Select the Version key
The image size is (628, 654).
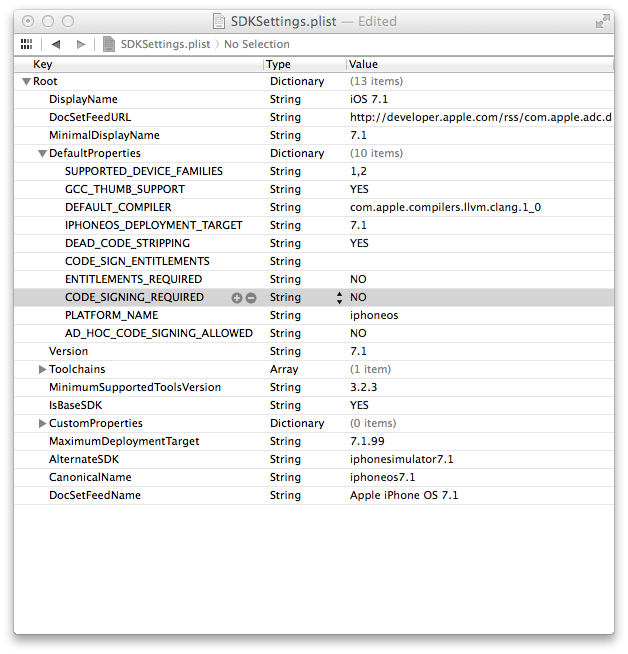coord(68,351)
